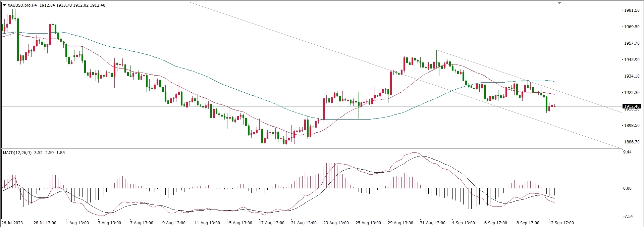Image resolution: width=644 pixels, height=227 pixels.
Task: Click the 9.44 MACD scale value
Action: click(x=627, y=152)
